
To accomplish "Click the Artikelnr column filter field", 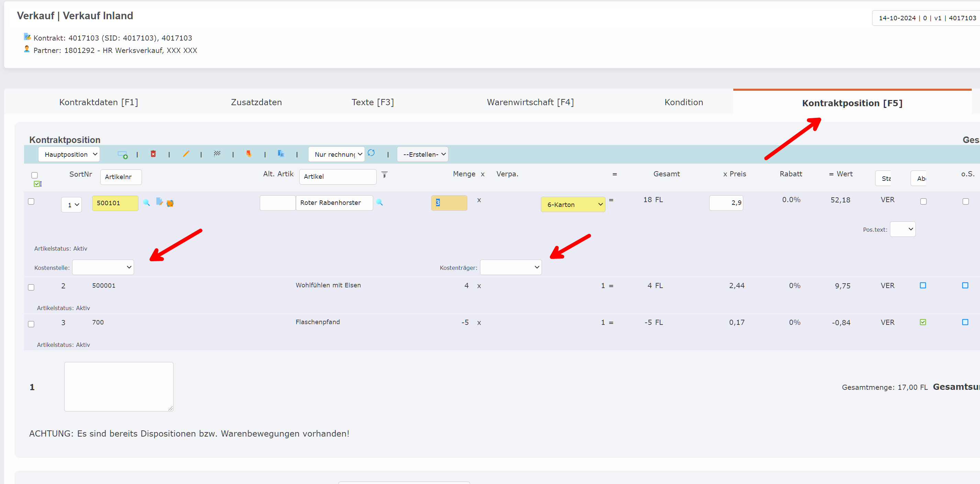I will tap(121, 177).
